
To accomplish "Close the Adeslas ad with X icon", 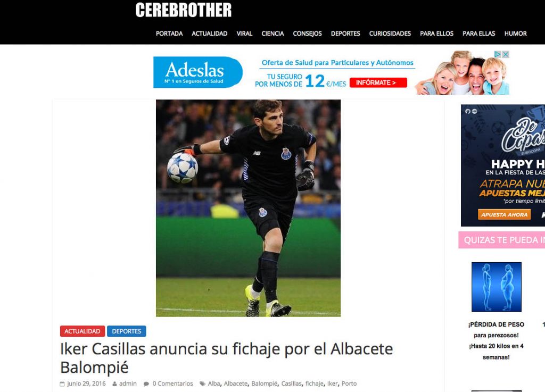I will point(506,54).
